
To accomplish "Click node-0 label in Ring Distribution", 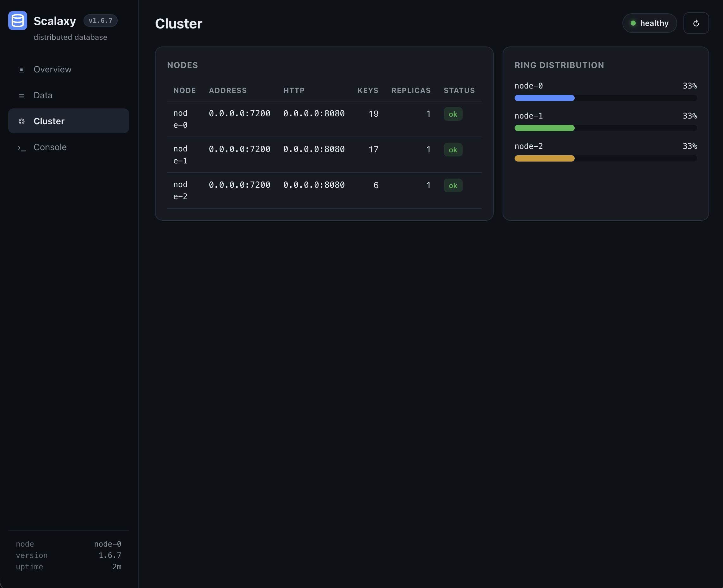I will click(x=528, y=86).
